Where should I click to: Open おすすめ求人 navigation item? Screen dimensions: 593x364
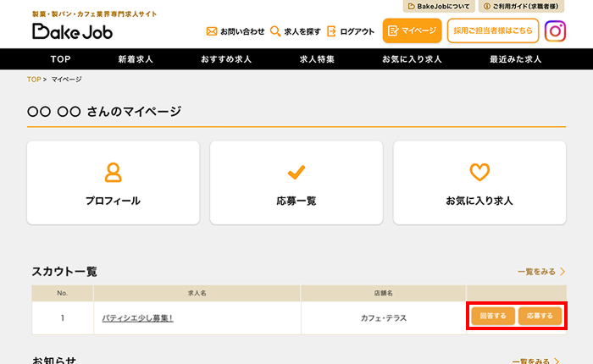click(226, 59)
